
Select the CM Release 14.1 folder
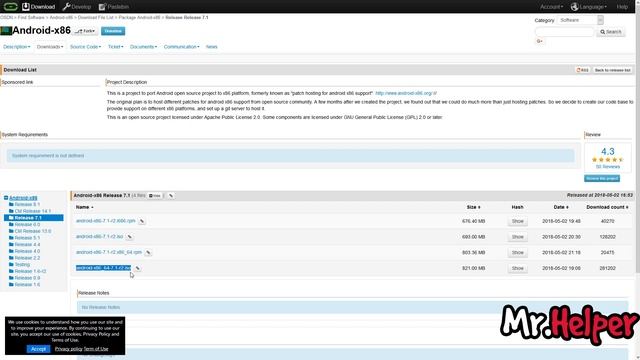33,211
